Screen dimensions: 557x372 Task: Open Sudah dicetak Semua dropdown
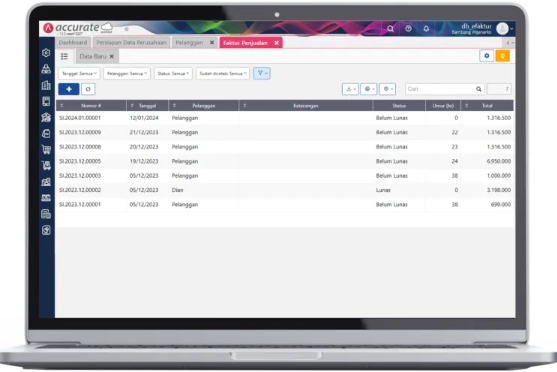point(223,74)
